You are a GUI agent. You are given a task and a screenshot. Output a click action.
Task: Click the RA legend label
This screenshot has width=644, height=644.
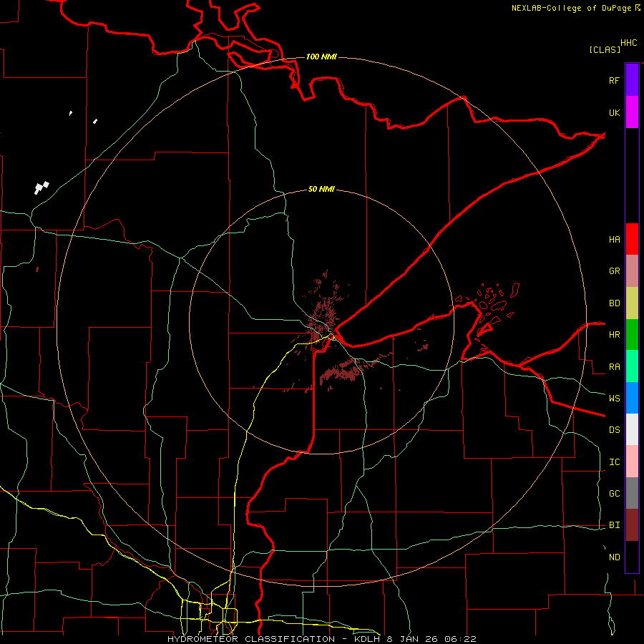tap(614, 367)
